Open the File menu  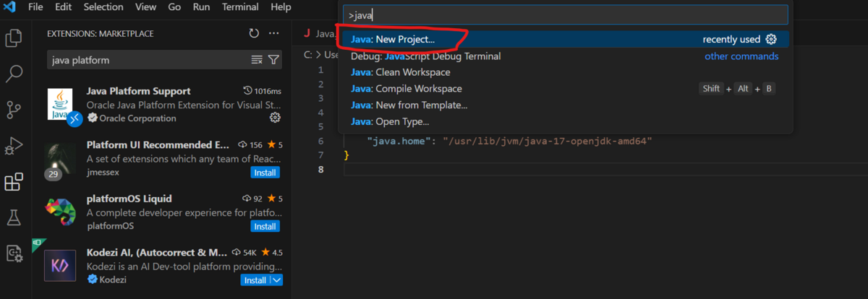tap(35, 7)
